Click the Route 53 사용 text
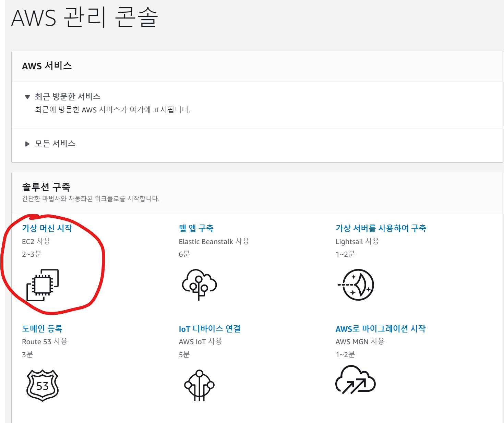This screenshot has width=504, height=423. [45, 341]
